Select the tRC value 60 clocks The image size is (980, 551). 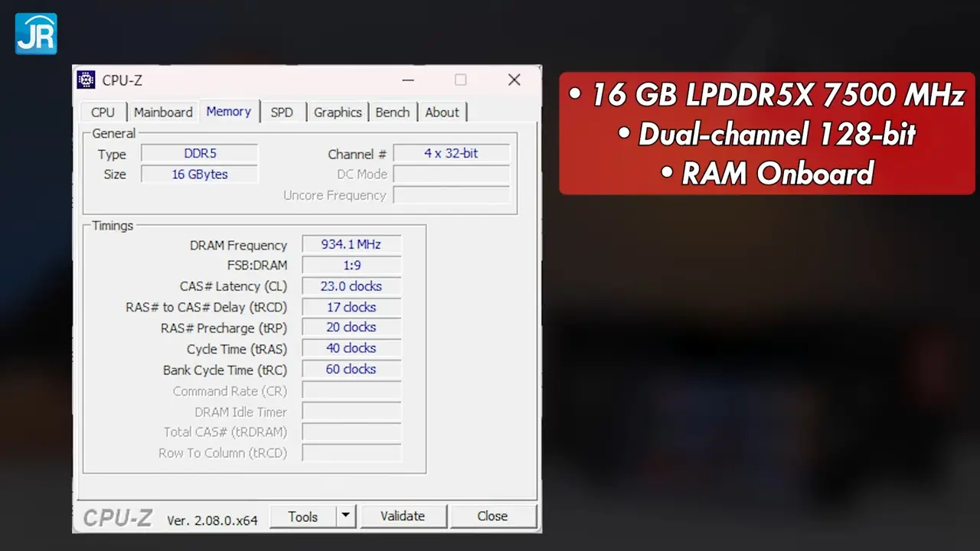pyautogui.click(x=351, y=369)
